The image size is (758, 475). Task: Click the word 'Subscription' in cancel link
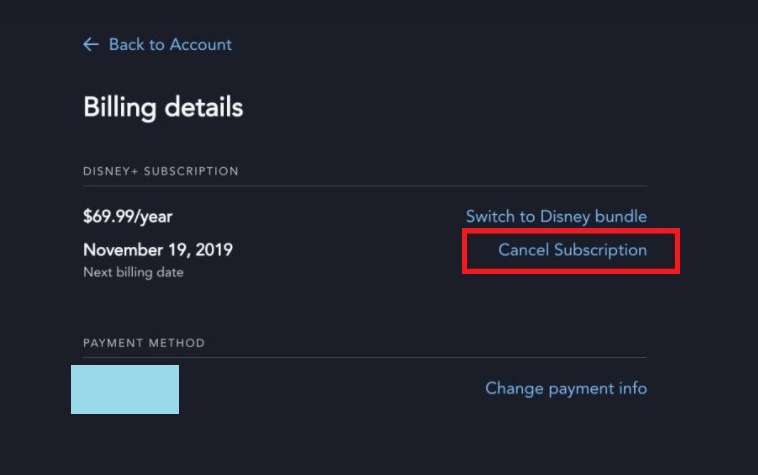point(600,250)
